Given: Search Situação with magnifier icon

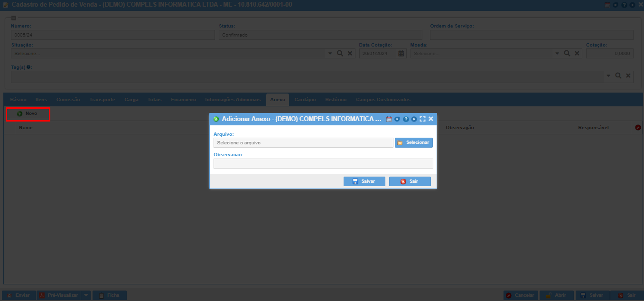Looking at the screenshot, I should click(x=340, y=54).
